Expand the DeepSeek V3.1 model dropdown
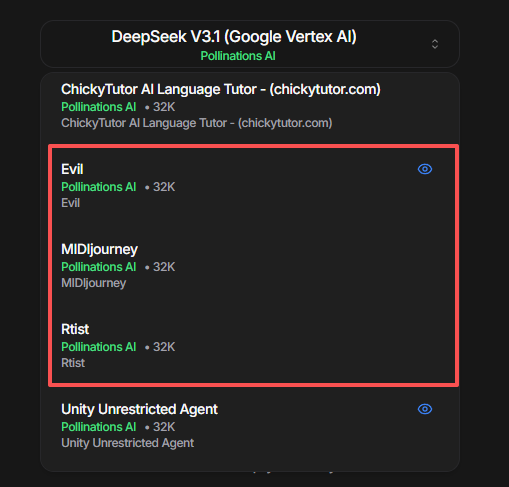 coord(250,44)
